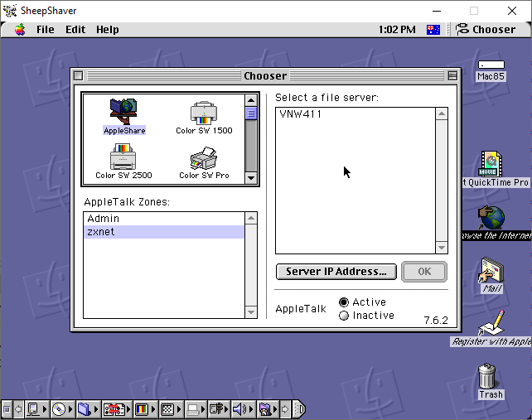The image size is (532, 420).
Task: Open the CD control strip module
Action: click(x=62, y=409)
